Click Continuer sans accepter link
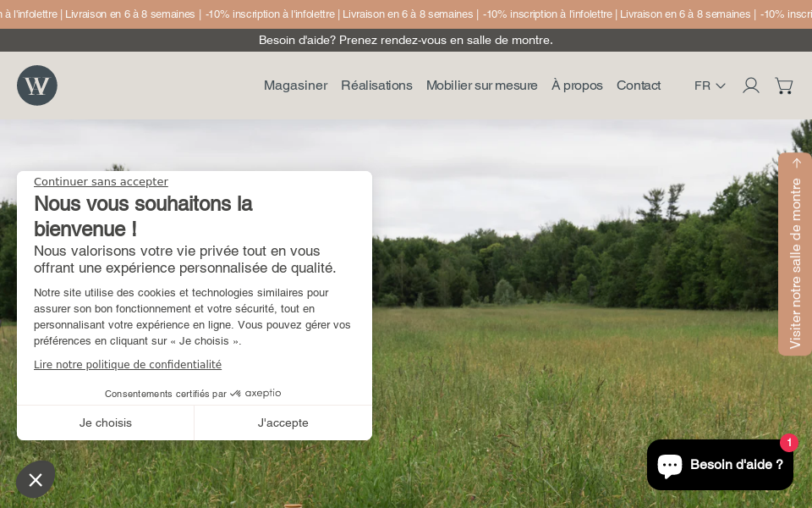This screenshot has width=812, height=508. [x=101, y=182]
